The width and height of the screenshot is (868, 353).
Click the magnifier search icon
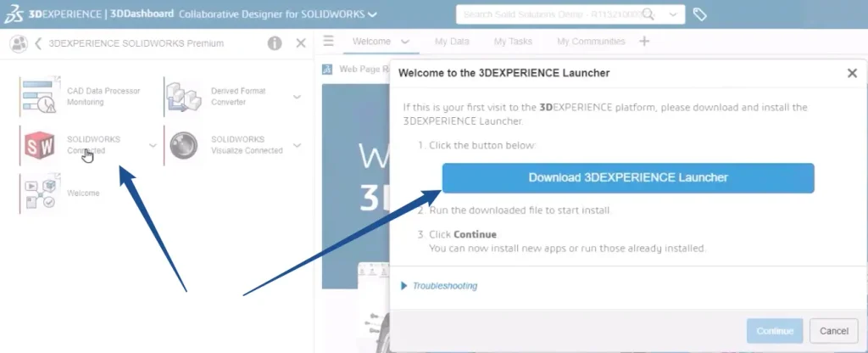pos(648,15)
